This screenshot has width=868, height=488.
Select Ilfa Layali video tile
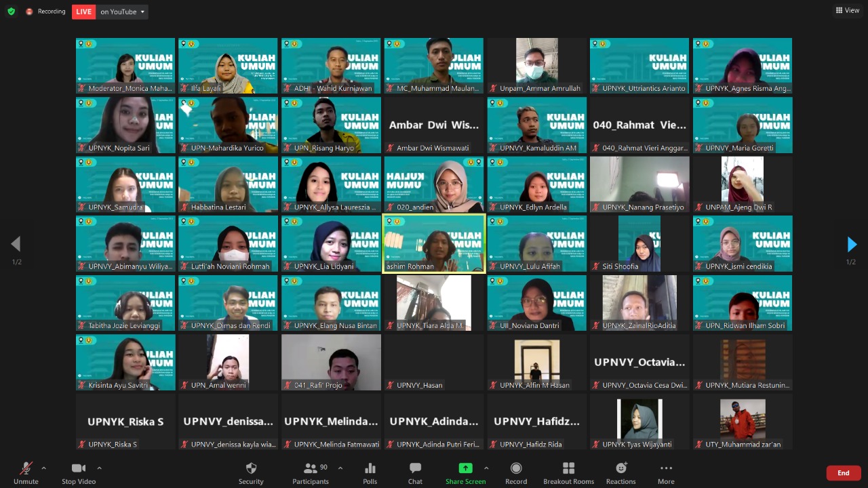228,66
